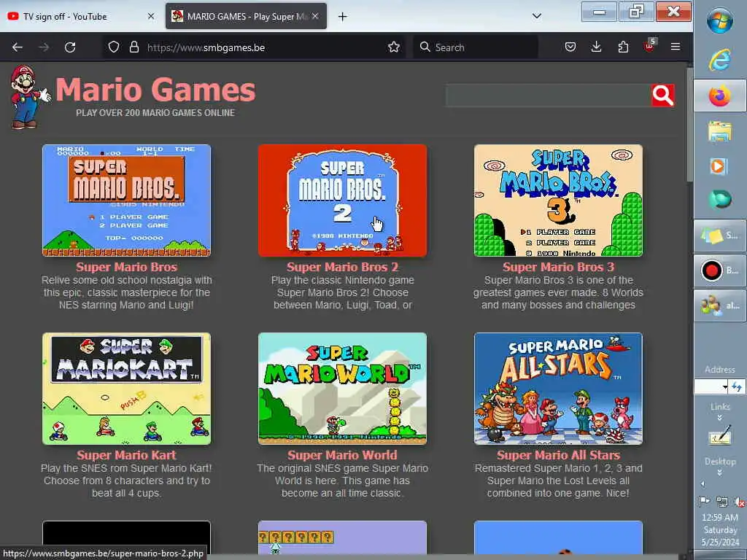
Task: Open the Action Center flag tray icon
Action: tap(704, 502)
